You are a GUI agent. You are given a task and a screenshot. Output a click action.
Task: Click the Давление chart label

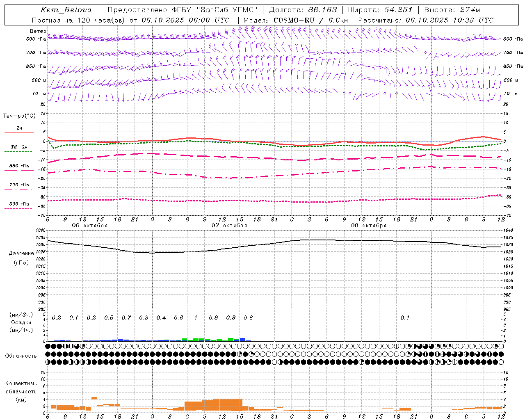click(x=21, y=253)
